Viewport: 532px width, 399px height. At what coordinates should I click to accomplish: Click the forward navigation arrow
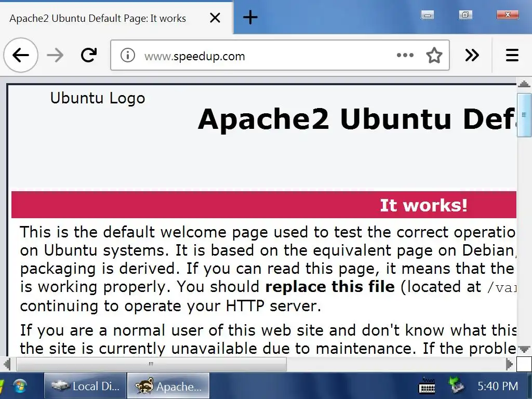(x=55, y=55)
